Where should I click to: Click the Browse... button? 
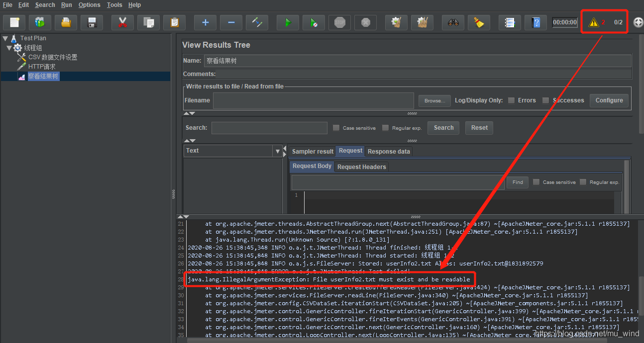pyautogui.click(x=434, y=101)
